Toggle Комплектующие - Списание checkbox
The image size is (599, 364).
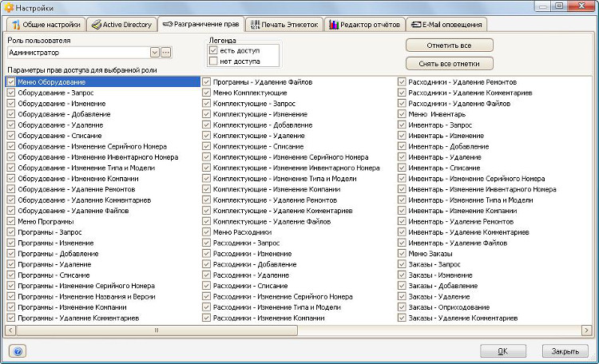(x=206, y=147)
